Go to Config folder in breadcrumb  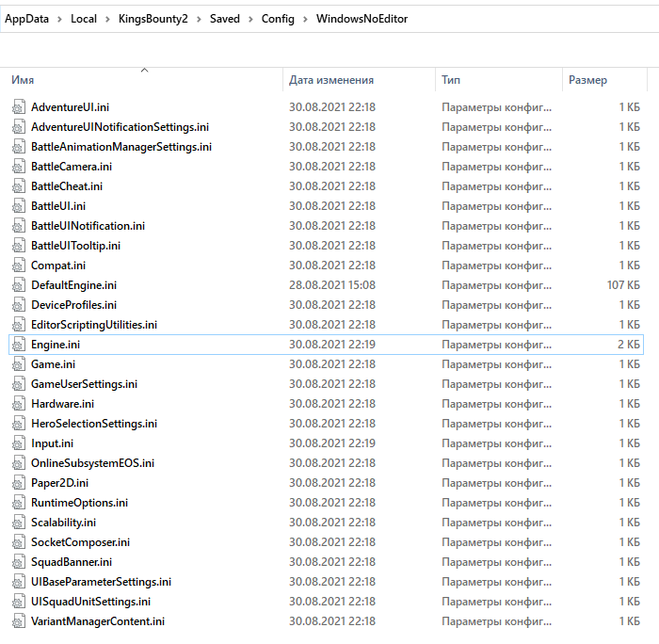(x=278, y=19)
